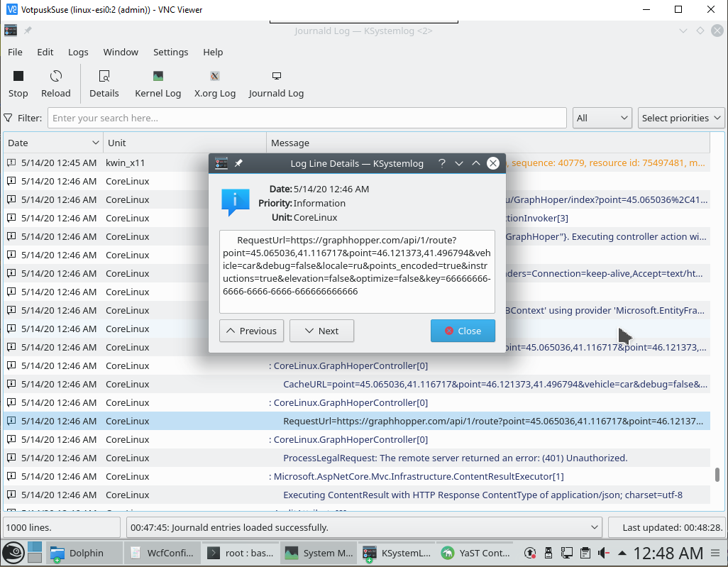This screenshot has height=567, width=728.
Task: Switch to the YaST Control Center task
Action: (x=475, y=553)
